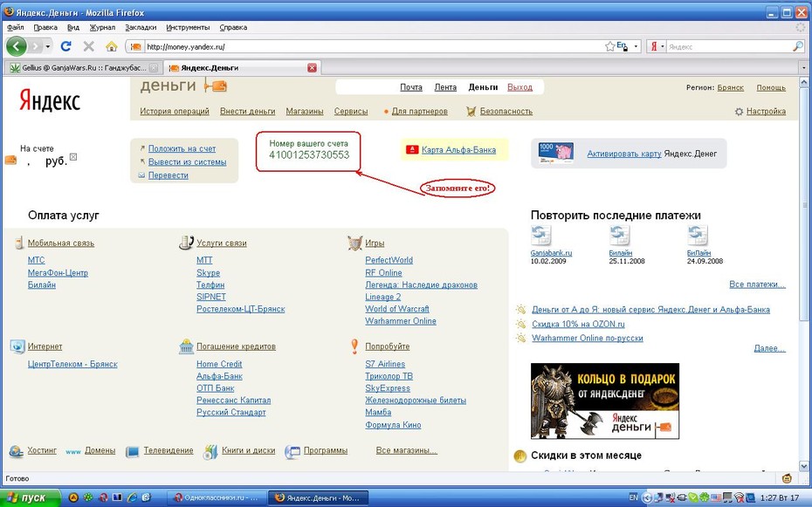Open Железнодорожные билеты link
The height and width of the screenshot is (507, 812).
[416, 401]
